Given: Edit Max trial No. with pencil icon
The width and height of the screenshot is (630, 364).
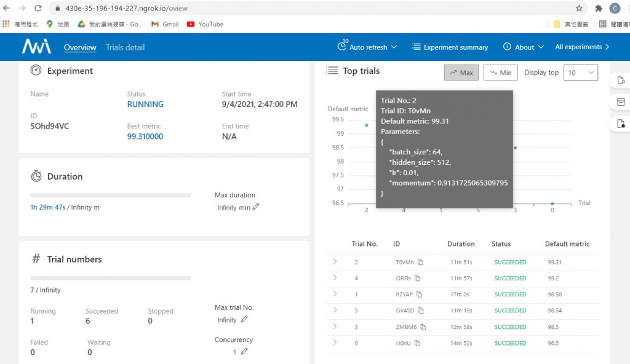Looking at the screenshot, I should [x=244, y=319].
